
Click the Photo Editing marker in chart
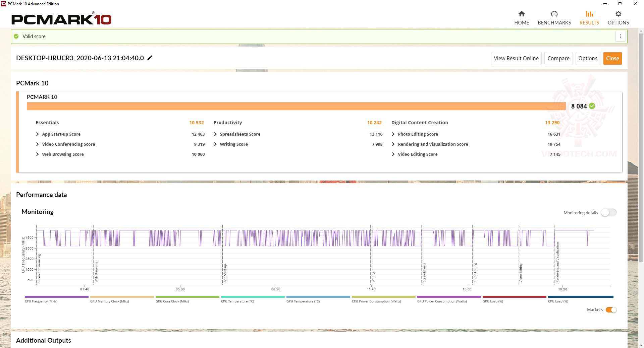pyautogui.click(x=475, y=273)
